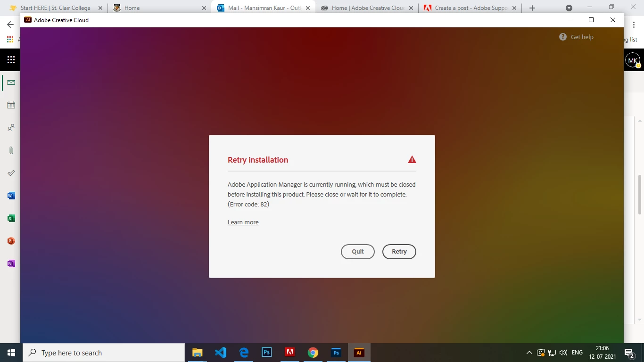Open Visual Studio Code from taskbar
Screen dimensions: 644x362
point(220,353)
